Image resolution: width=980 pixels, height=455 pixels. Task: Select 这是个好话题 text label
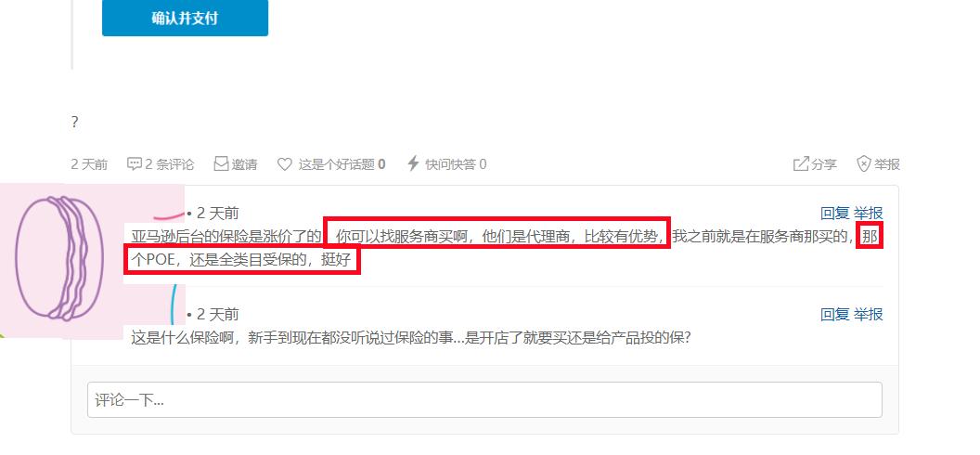coord(336,164)
